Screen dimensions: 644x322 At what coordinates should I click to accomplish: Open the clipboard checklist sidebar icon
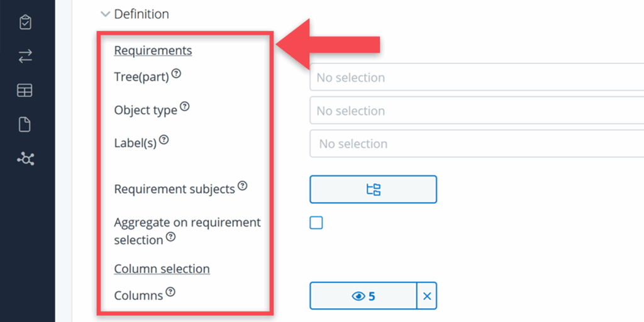pos(25,23)
